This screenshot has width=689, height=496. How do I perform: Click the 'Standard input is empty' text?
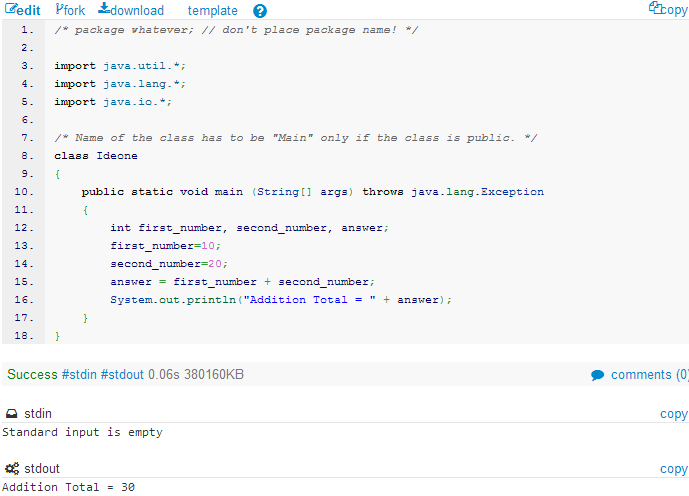(x=82, y=433)
